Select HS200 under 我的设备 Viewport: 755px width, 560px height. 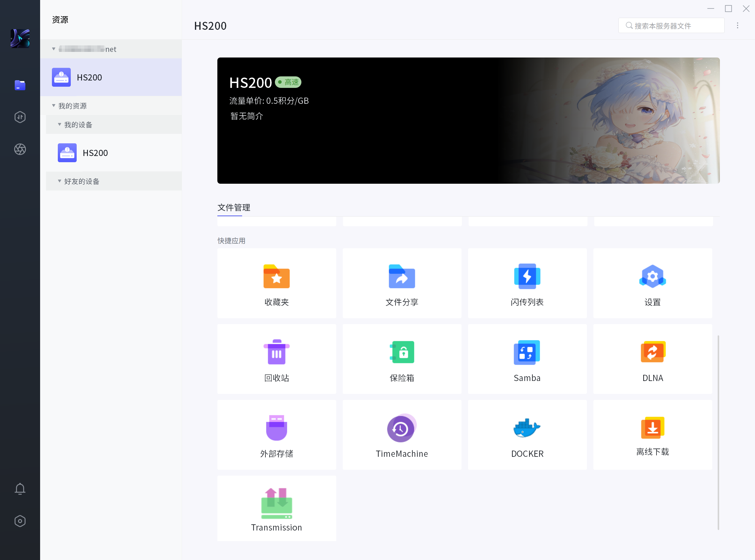click(114, 153)
